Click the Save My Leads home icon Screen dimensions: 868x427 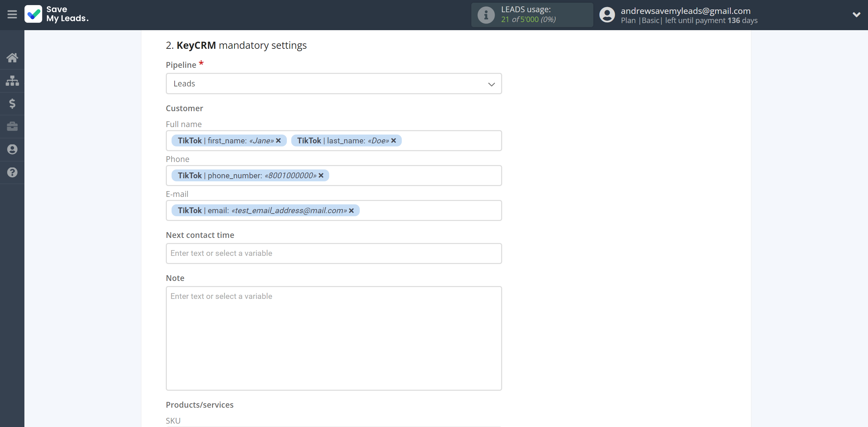(12, 56)
